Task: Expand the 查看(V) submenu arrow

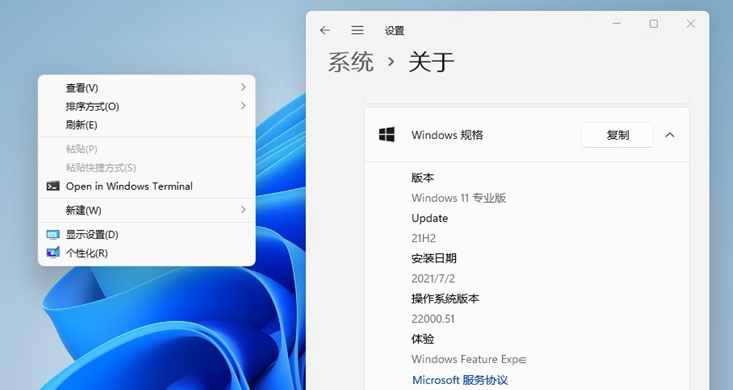Action: coord(243,87)
